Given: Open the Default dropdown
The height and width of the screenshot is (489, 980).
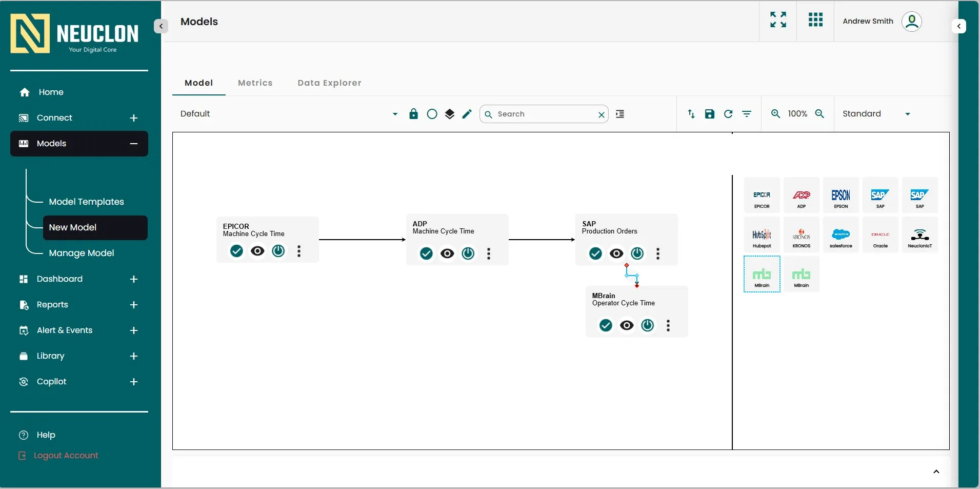Looking at the screenshot, I should (289, 114).
